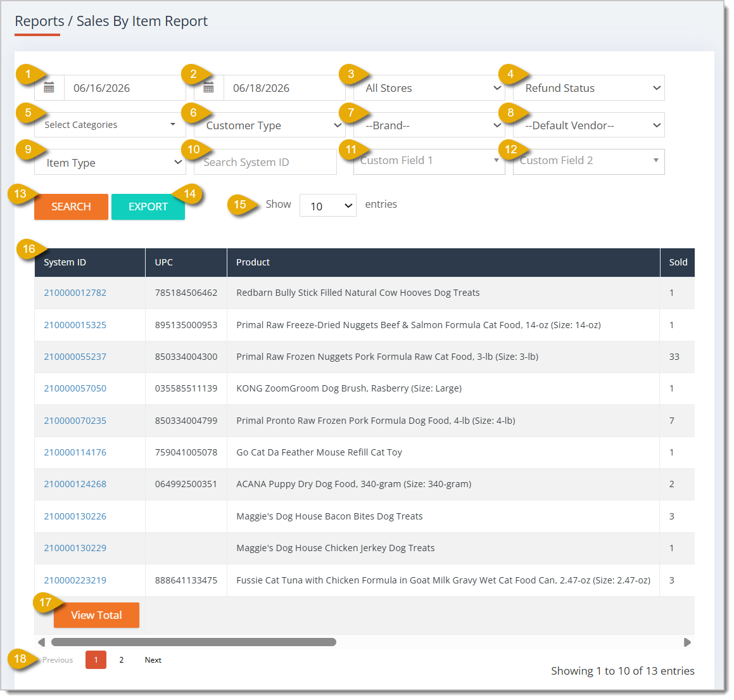
Task: Click the ACANA Puppy Dry Dog Food product
Action: [x=354, y=484]
